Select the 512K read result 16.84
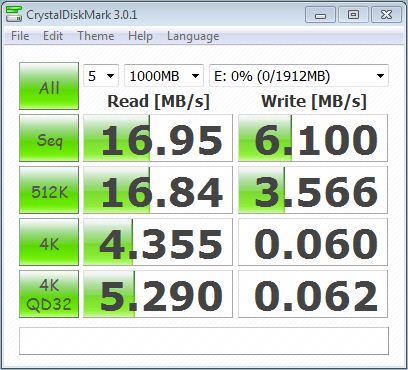The height and width of the screenshot is (370, 408). (x=158, y=190)
